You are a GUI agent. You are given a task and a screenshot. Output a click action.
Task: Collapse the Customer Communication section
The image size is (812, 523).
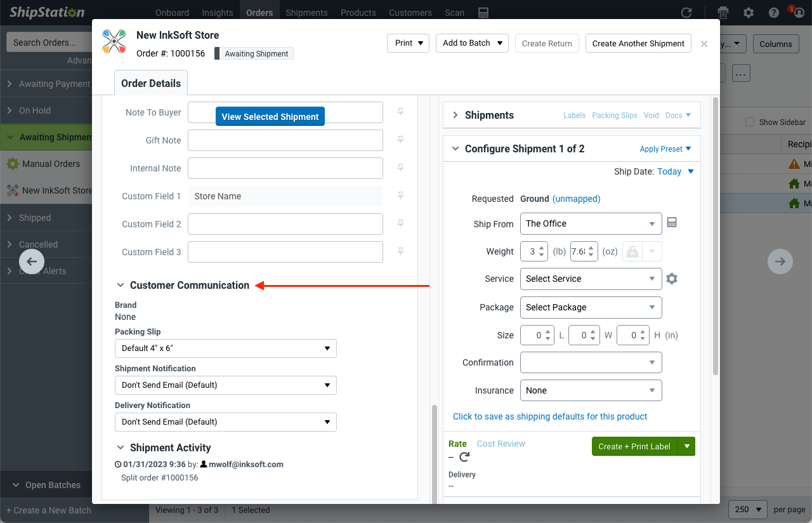pos(121,285)
